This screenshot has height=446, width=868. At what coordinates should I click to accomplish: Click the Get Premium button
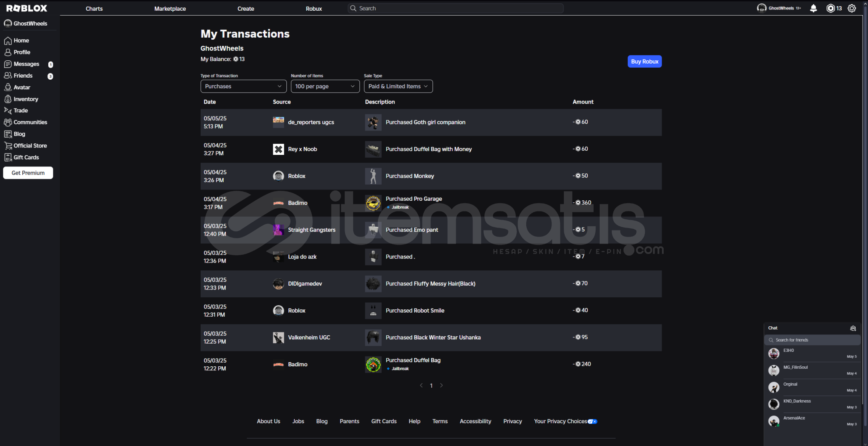[28, 173]
